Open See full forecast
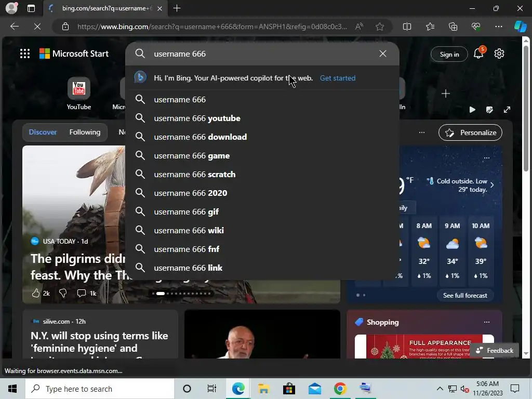The height and width of the screenshot is (399, 532). point(465,296)
